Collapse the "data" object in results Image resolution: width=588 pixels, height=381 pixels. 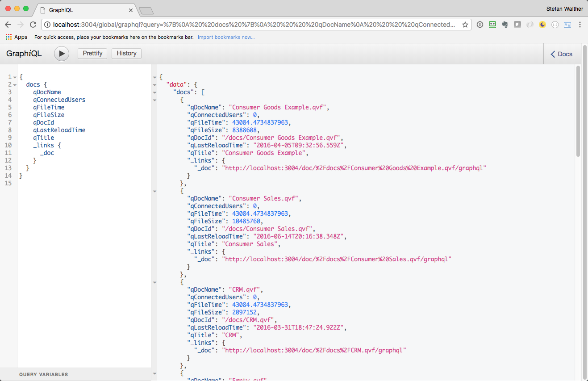pyautogui.click(x=154, y=85)
